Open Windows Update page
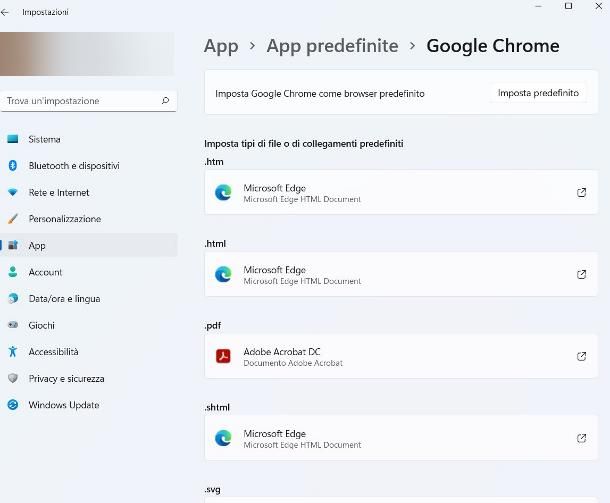 89,405
